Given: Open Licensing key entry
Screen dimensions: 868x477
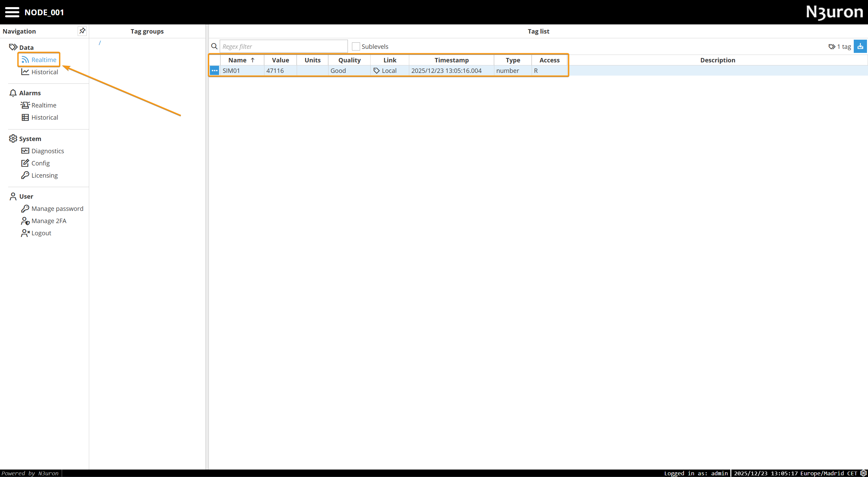Looking at the screenshot, I should tap(44, 175).
